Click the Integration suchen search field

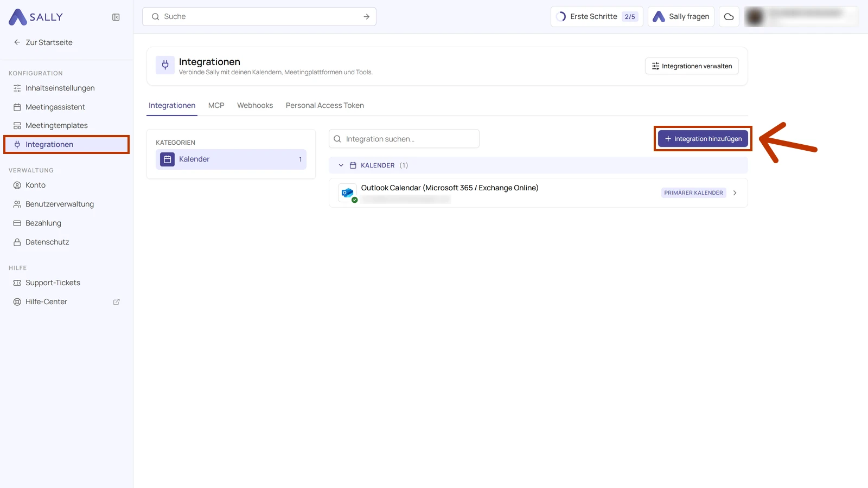pyautogui.click(x=404, y=139)
